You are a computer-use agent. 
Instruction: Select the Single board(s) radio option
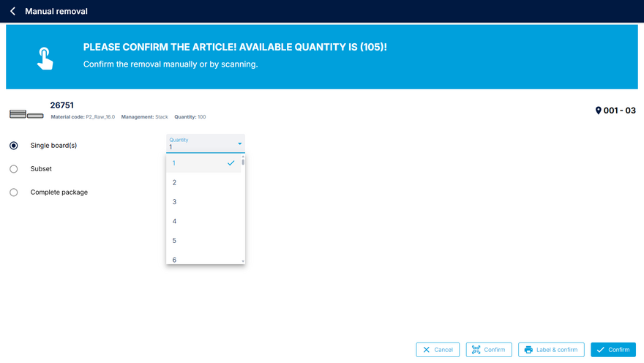[14, 146]
